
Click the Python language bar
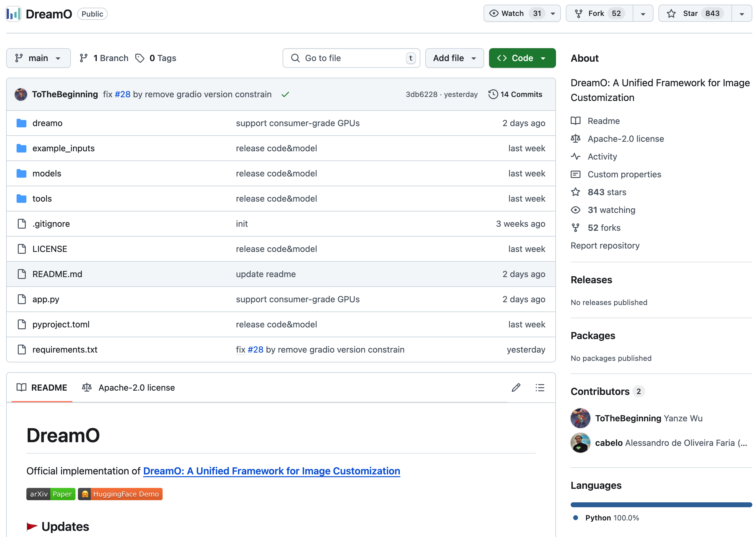661,504
